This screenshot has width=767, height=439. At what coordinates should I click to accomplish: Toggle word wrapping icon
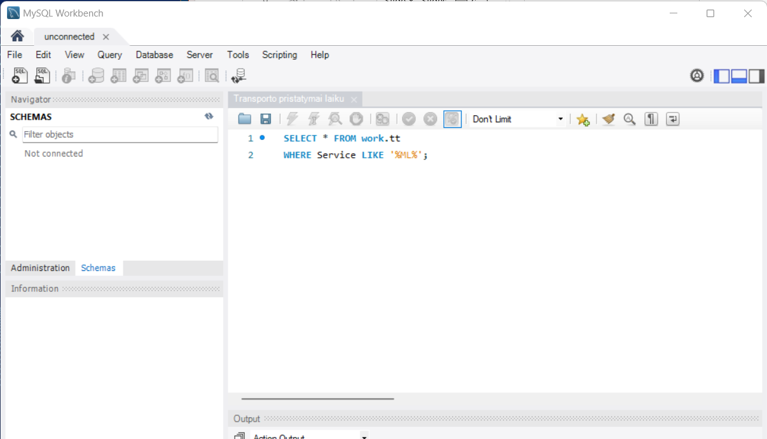tap(673, 119)
